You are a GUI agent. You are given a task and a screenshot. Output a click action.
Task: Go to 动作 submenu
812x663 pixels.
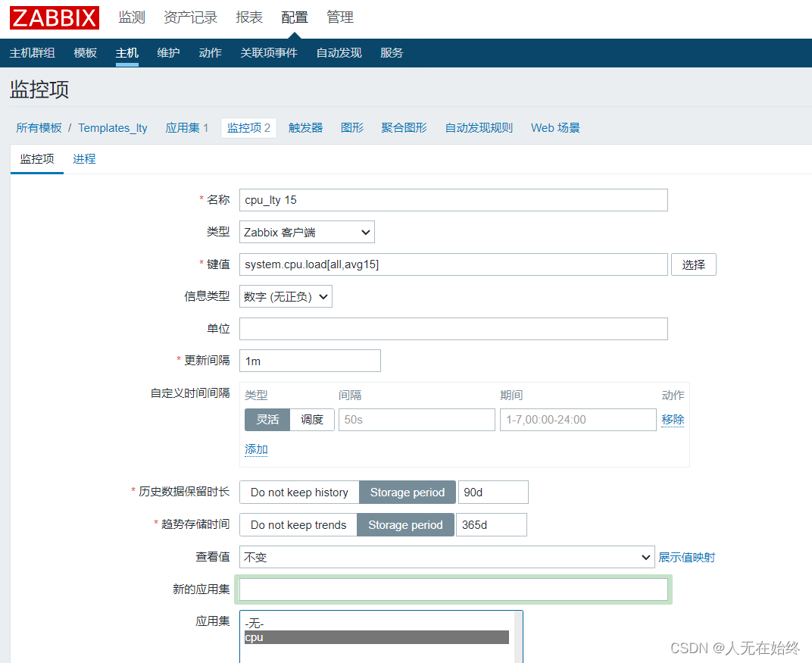pyautogui.click(x=211, y=53)
